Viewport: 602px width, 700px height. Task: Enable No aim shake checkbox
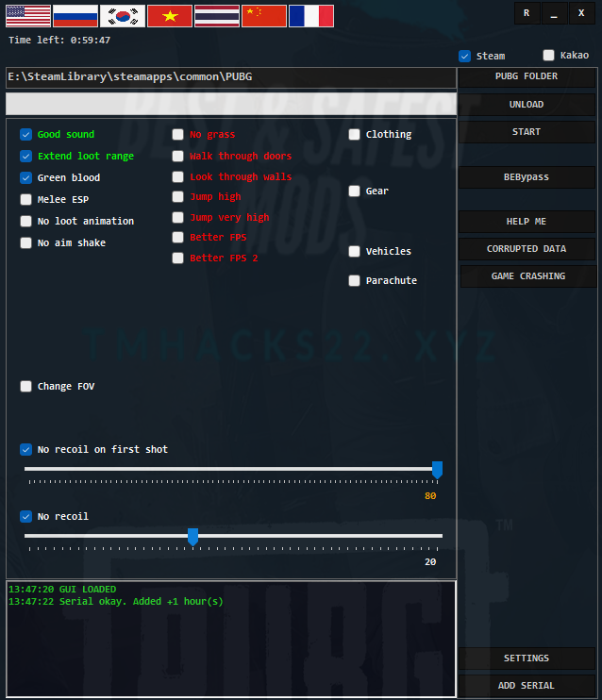pos(25,242)
